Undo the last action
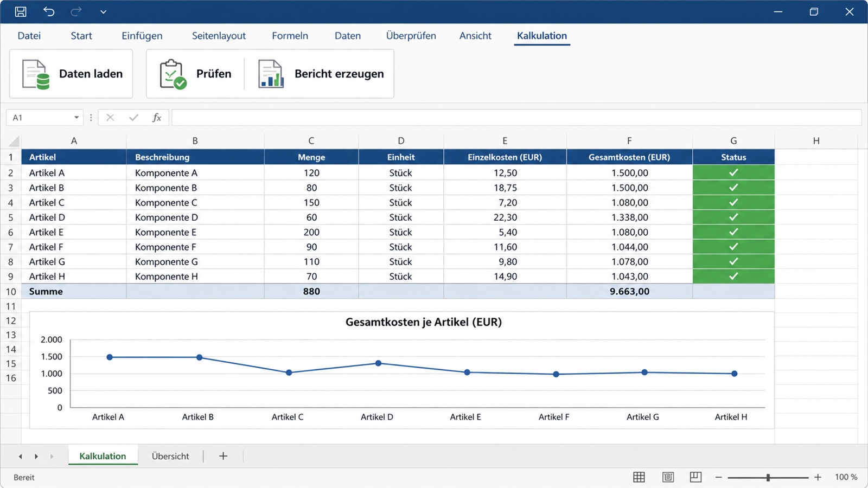This screenshot has height=488, width=868. coord(49,11)
